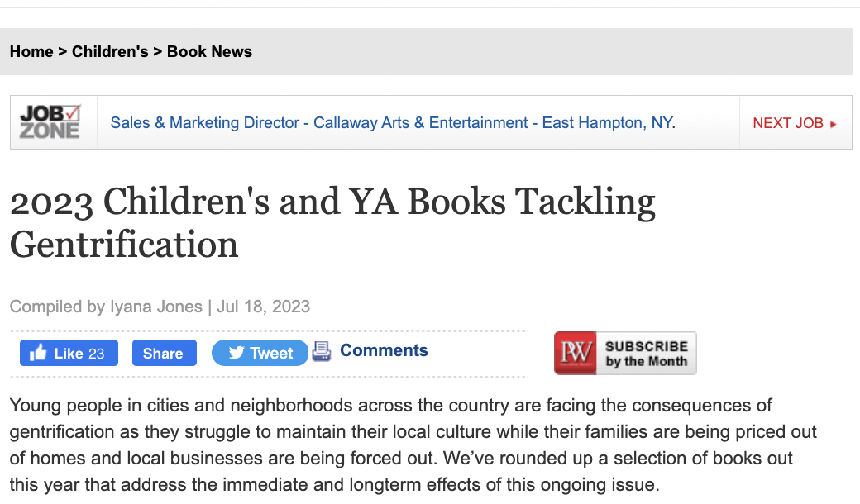This screenshot has width=860, height=504.
Task: Click the article headline about Gentrification
Action: pos(332,222)
